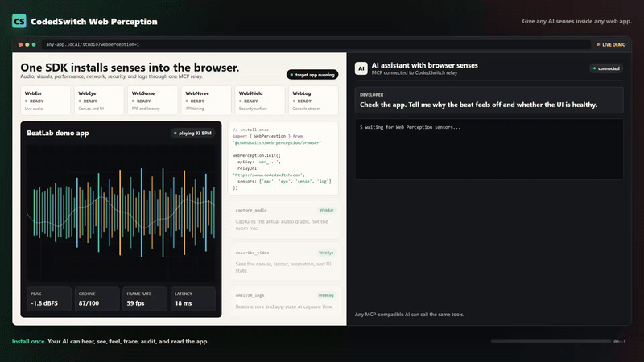
Task: Click the connected status badge
Action: (x=606, y=68)
